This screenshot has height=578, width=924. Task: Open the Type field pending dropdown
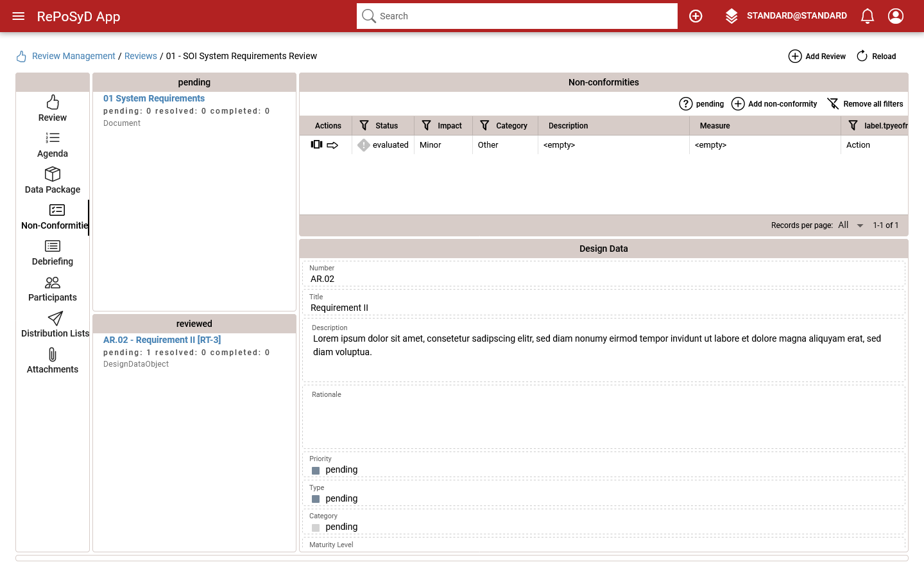[341, 499]
